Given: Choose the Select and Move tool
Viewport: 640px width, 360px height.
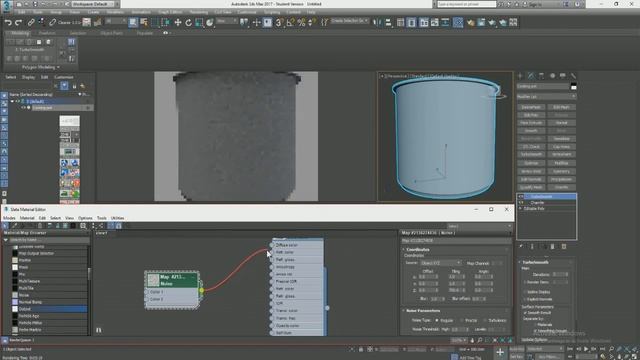Looking at the screenshot, I should [178, 22].
